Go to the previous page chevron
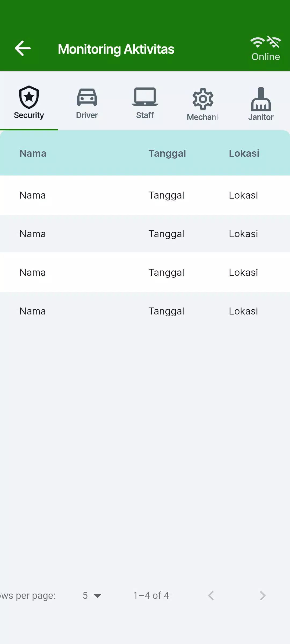 click(211, 596)
